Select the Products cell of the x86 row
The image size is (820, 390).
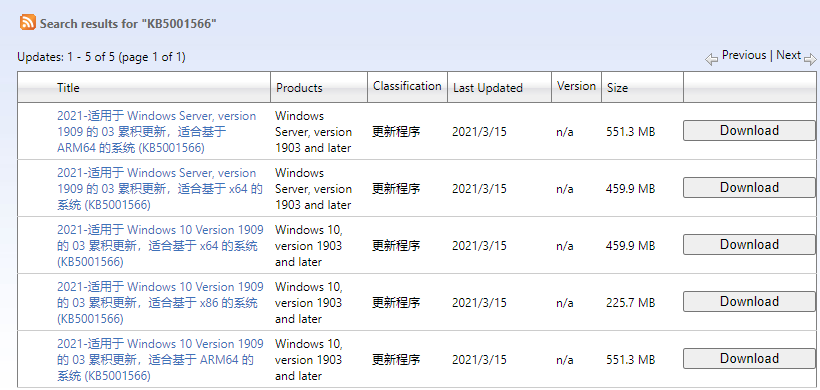[309, 303]
